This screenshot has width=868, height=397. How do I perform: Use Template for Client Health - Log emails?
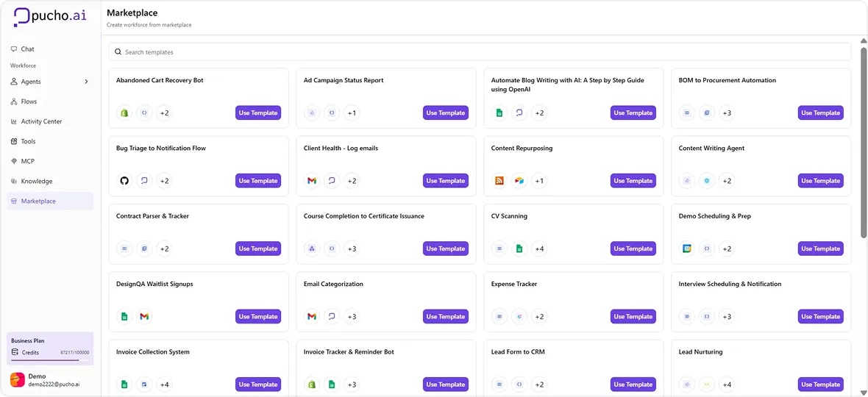(x=446, y=181)
